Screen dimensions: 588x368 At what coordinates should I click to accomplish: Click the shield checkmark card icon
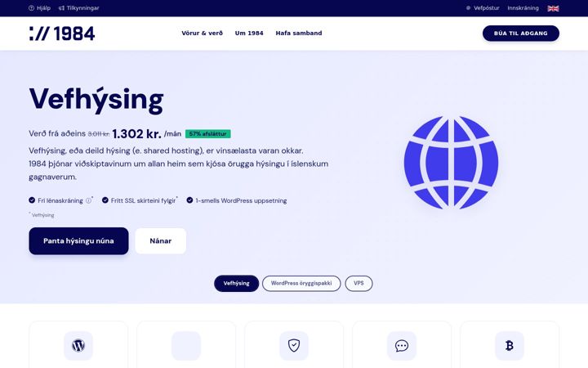pyautogui.click(x=294, y=345)
